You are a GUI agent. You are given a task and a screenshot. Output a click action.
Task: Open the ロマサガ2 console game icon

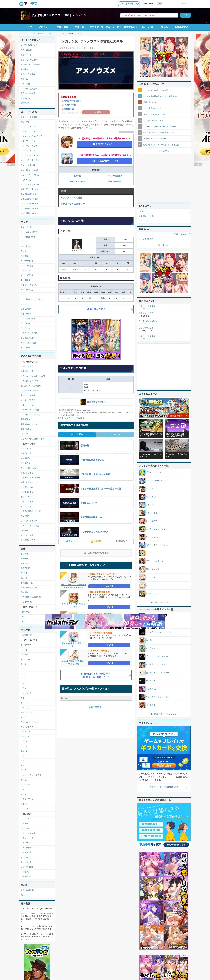coord(142,705)
